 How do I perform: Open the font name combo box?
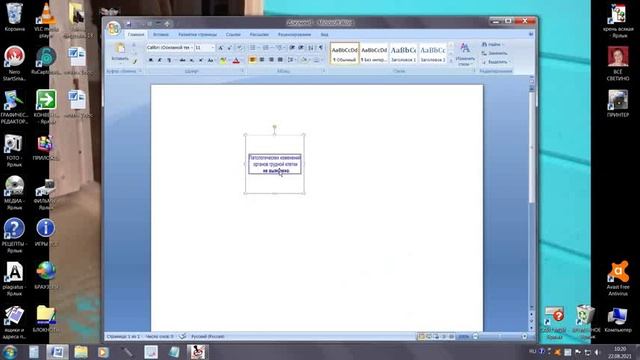point(169,48)
